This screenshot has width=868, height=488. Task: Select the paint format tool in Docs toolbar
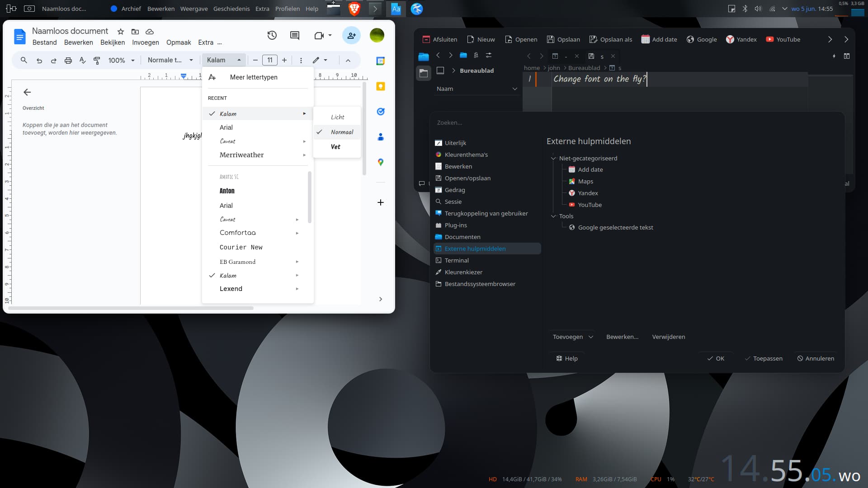pyautogui.click(x=96, y=60)
